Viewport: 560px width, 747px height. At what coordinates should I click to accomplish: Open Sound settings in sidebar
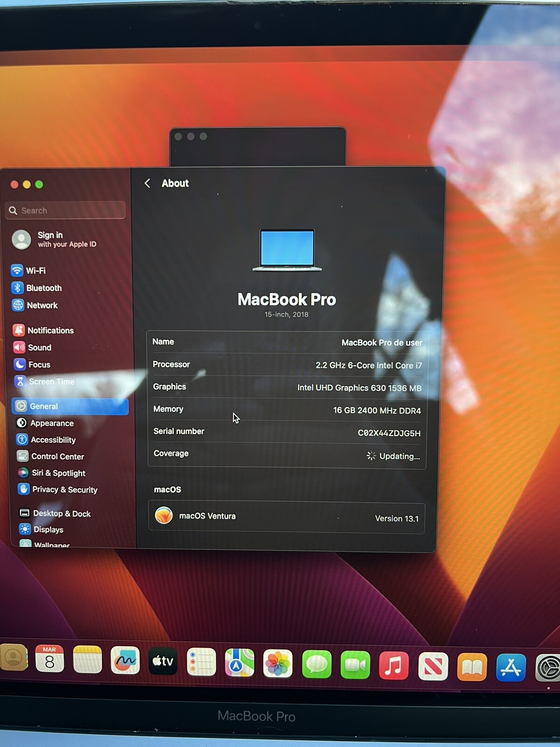pos(32,347)
